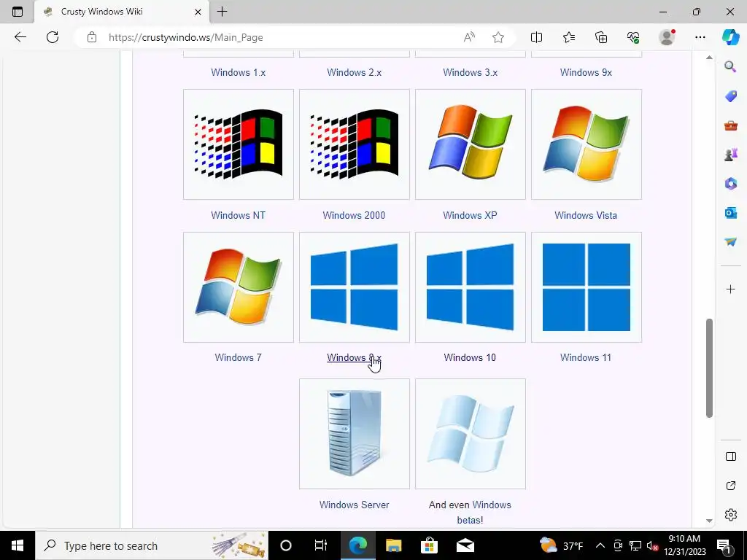Click the scrollbar down arrow

click(709, 521)
